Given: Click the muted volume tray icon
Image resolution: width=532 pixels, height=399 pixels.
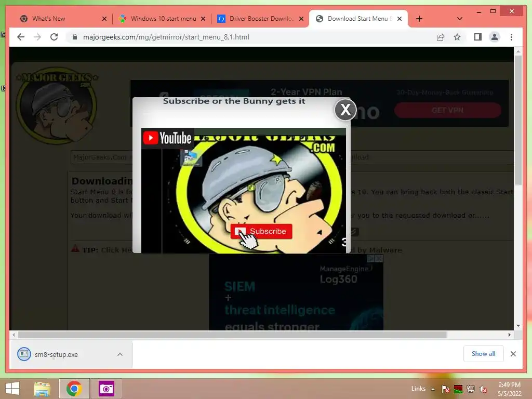Looking at the screenshot, I should 483,389.
